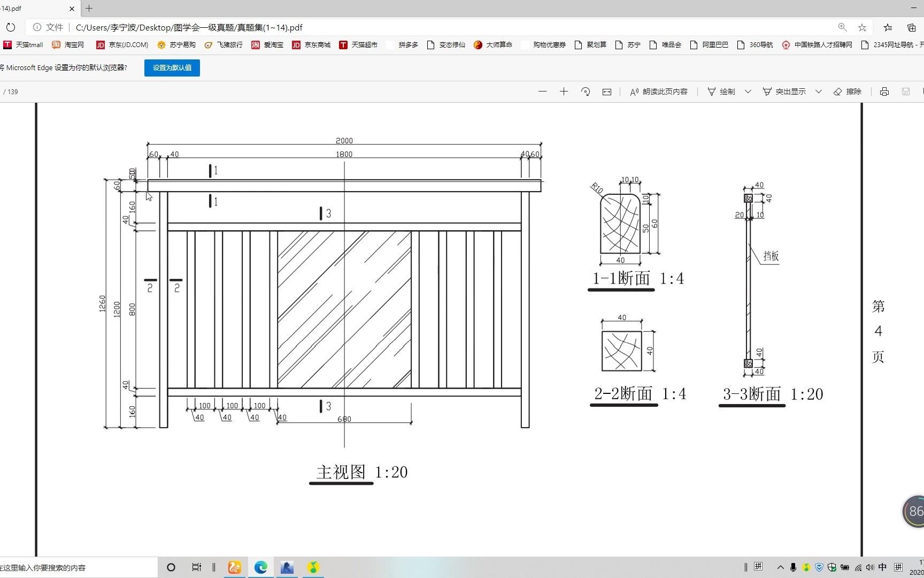Open the 拼多多 bookmark
The image size is (924, 578).
(x=402, y=45)
